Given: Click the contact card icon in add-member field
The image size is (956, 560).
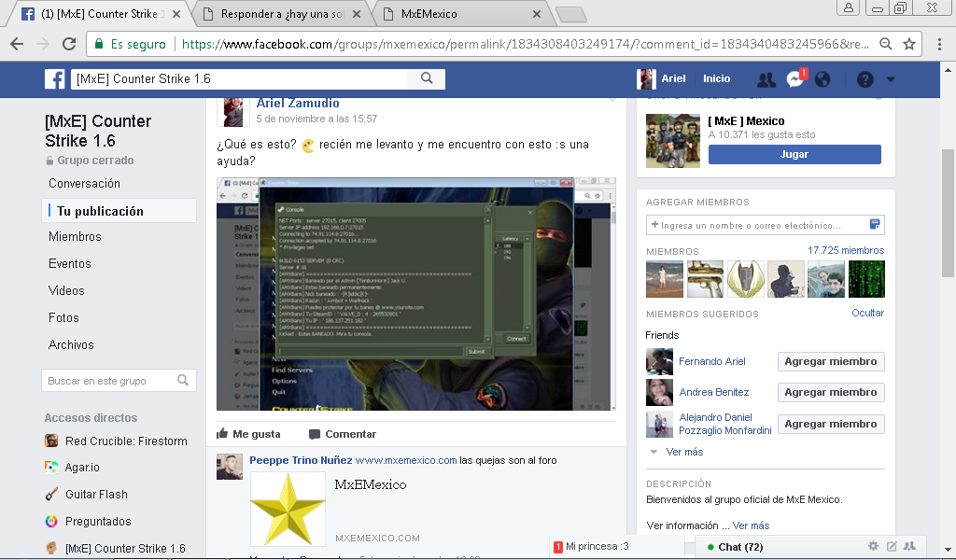Looking at the screenshot, I should tap(874, 224).
